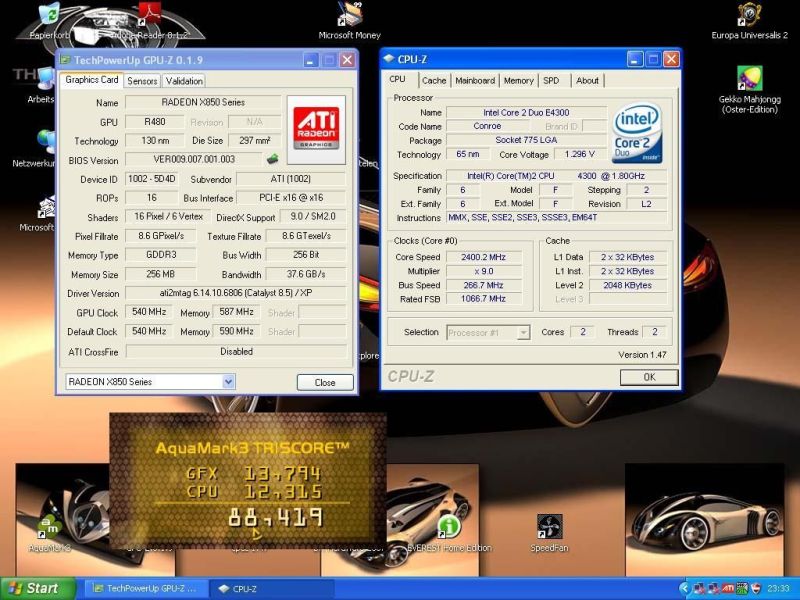This screenshot has height=600, width=800.
Task: Click the Intel Core 2 Duo E4300 name field
Action: click(x=527, y=112)
